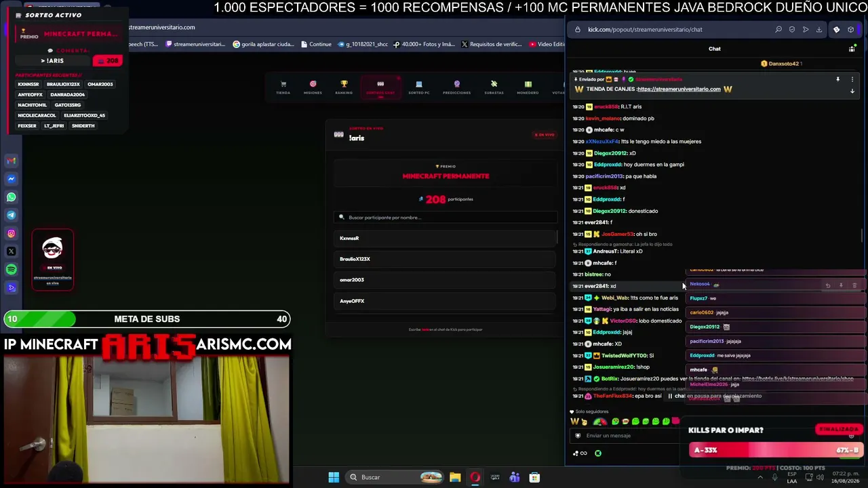Viewport: 868px width, 488px height.
Task: Click the downloads icon in chat window toolbar
Action: click(x=819, y=29)
